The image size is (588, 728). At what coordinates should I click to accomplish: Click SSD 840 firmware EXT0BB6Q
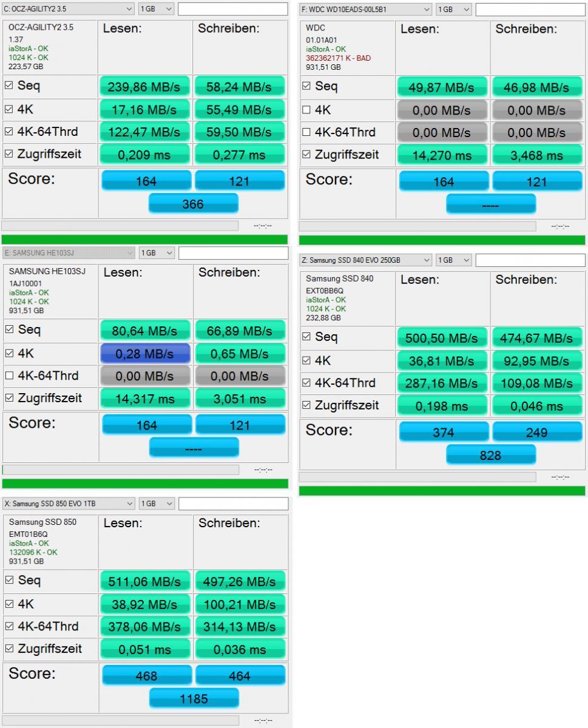pos(325,291)
